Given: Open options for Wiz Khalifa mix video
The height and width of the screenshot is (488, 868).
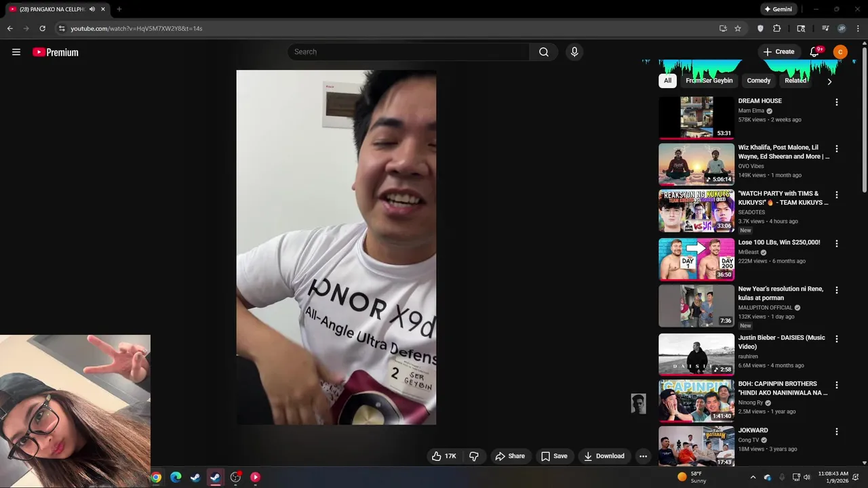Looking at the screenshot, I should pyautogui.click(x=836, y=148).
